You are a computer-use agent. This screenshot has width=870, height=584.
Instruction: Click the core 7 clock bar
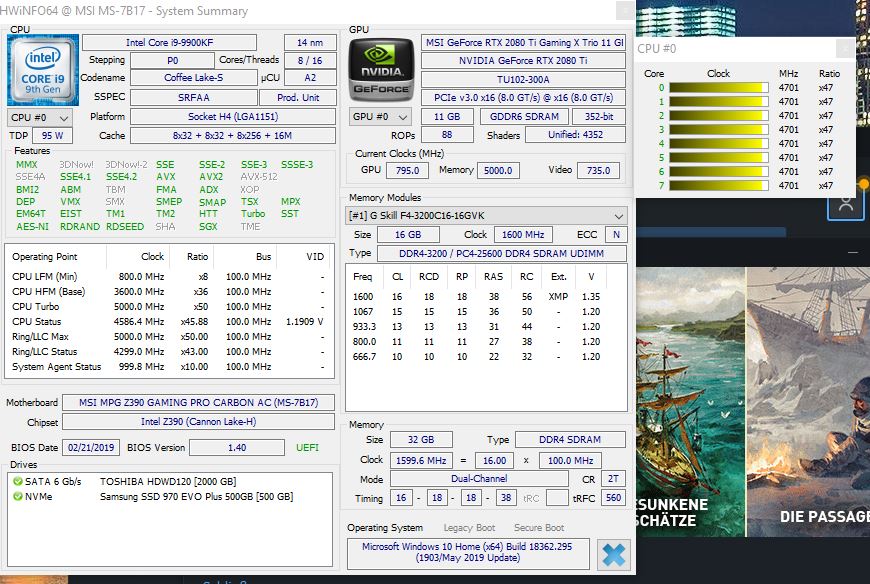click(x=719, y=186)
